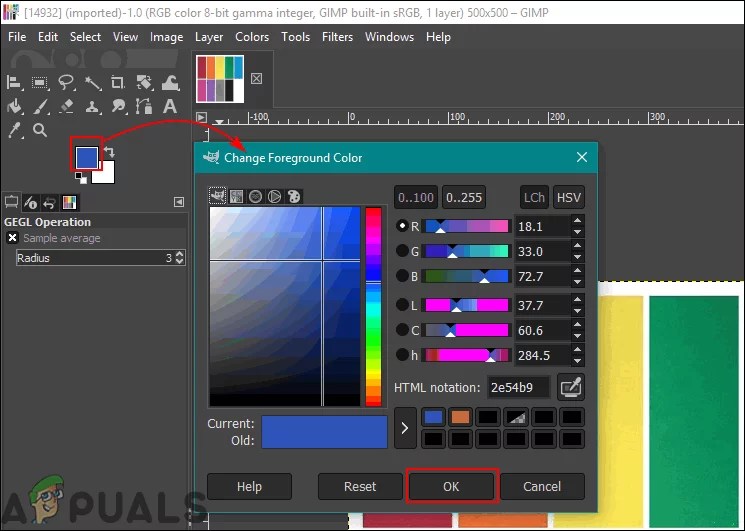Select the Free Select lasso tool
Screen dimensions: 745x531
pyautogui.click(x=66, y=83)
